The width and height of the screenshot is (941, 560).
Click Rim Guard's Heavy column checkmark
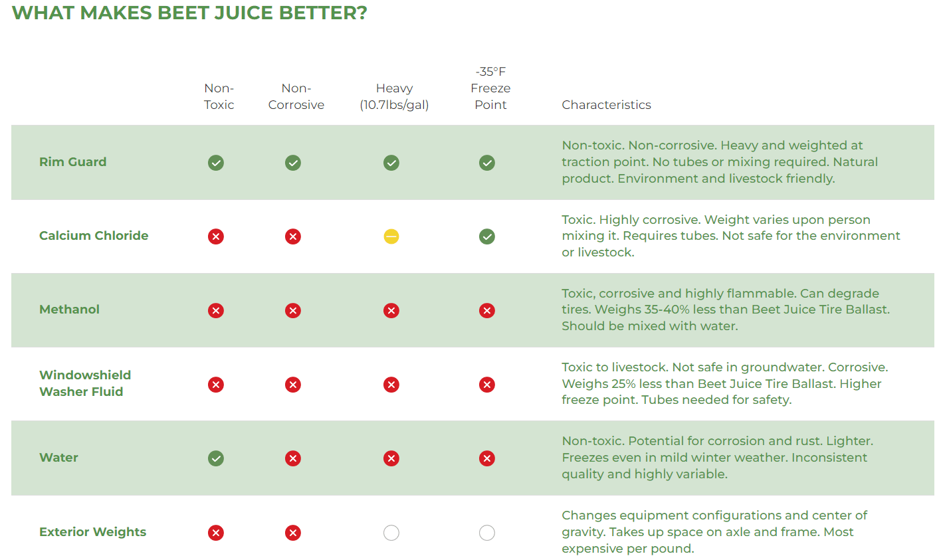click(x=391, y=163)
